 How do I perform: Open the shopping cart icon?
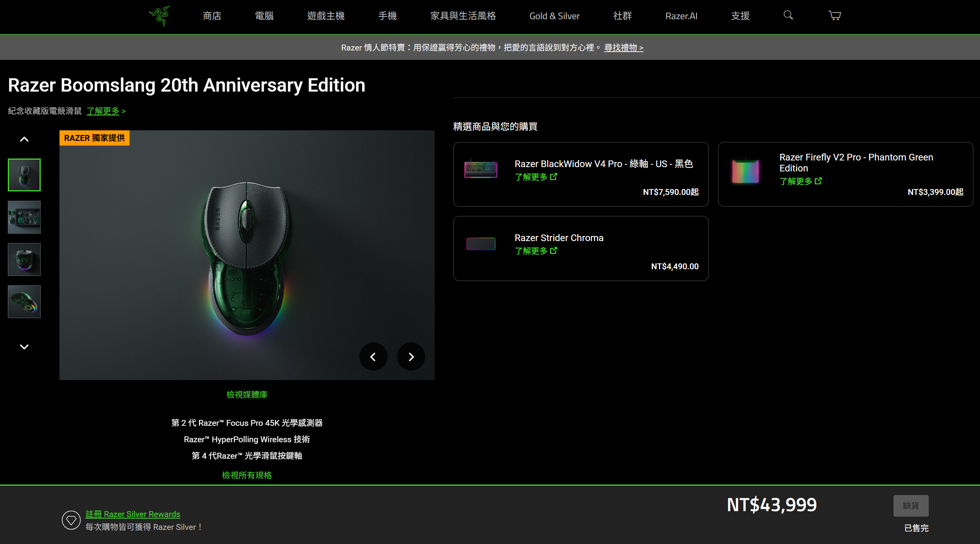coord(834,16)
